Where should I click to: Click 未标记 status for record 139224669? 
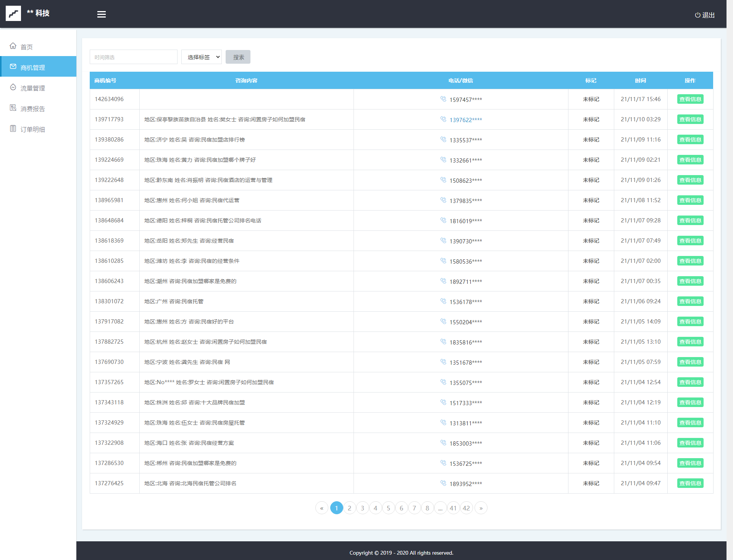tap(591, 160)
